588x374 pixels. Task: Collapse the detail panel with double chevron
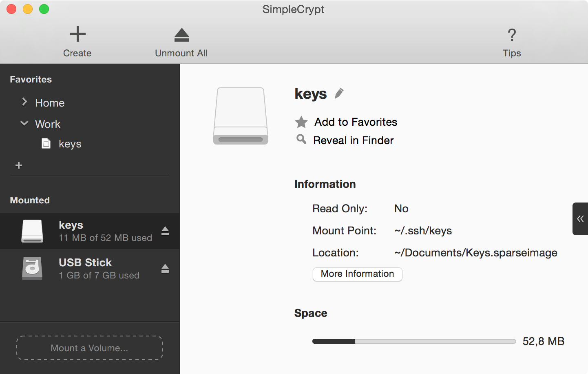coord(580,219)
